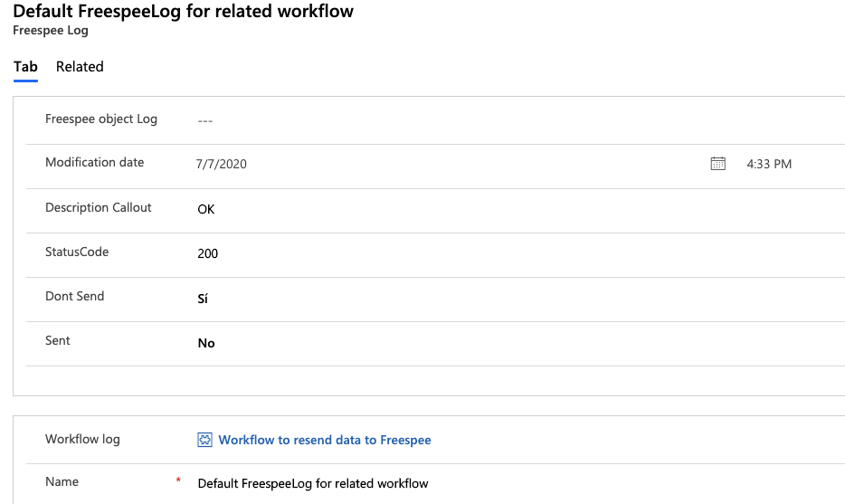Toggle the Dont Send value Sí
Image resolution: width=845 pixels, height=504 pixels.
click(203, 299)
